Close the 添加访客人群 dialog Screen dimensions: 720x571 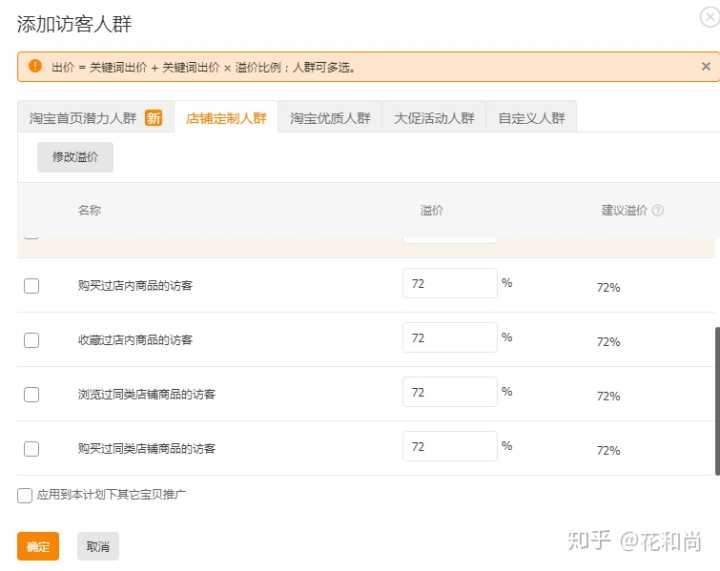709,17
